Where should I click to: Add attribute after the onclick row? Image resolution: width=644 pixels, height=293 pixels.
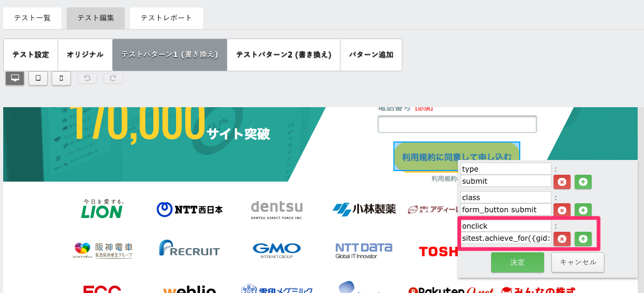coord(583,239)
